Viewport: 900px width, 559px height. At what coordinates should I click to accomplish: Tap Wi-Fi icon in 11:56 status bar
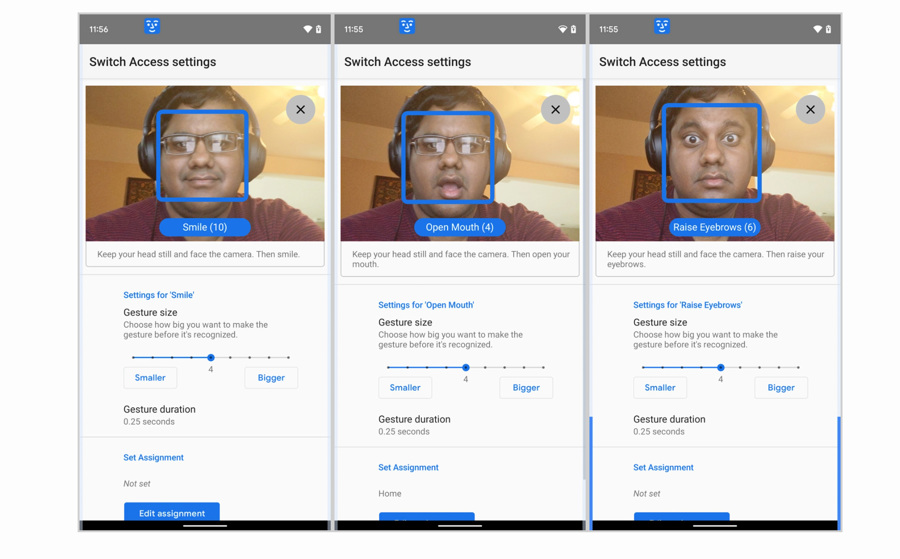point(308,29)
